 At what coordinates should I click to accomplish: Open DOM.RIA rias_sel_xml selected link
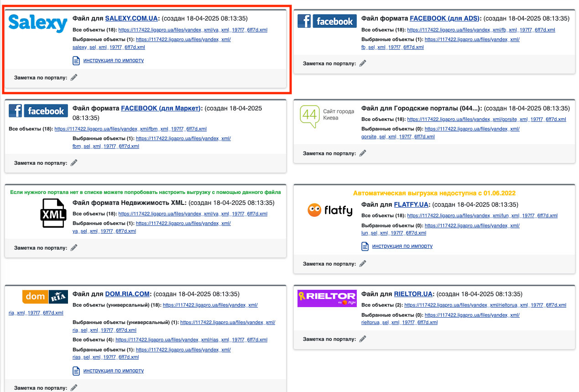151,353
